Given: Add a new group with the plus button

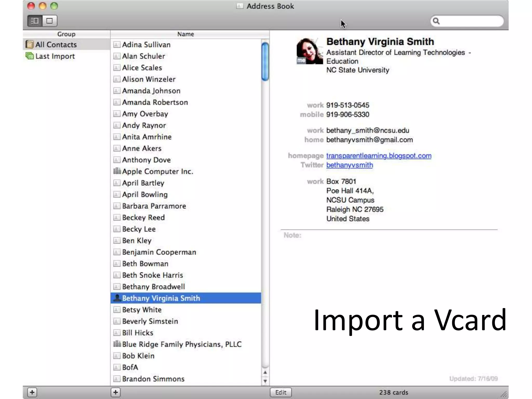Looking at the screenshot, I should pyautogui.click(x=32, y=392).
